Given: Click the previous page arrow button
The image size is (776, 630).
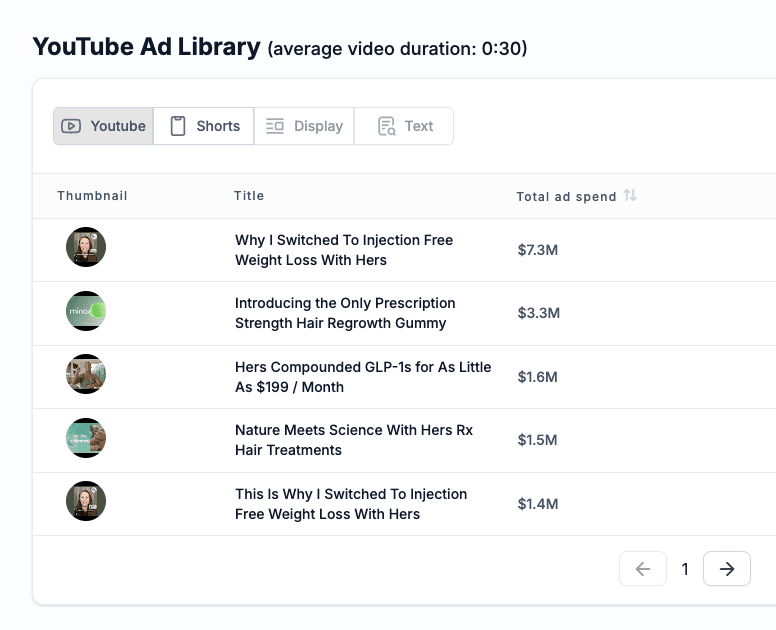Looking at the screenshot, I should point(643,569).
